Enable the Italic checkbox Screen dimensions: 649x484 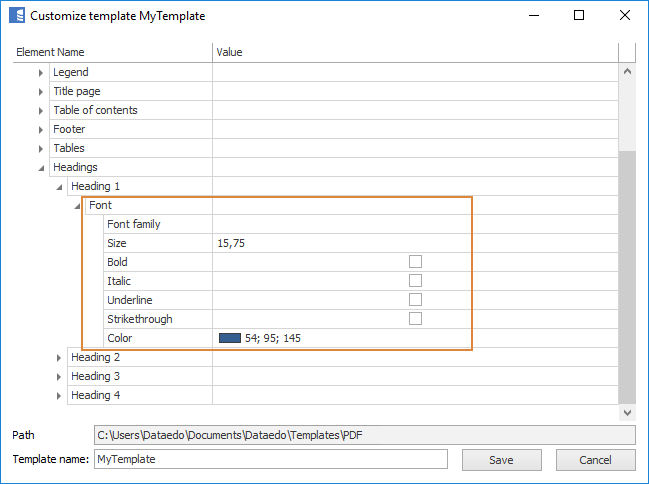pos(415,281)
